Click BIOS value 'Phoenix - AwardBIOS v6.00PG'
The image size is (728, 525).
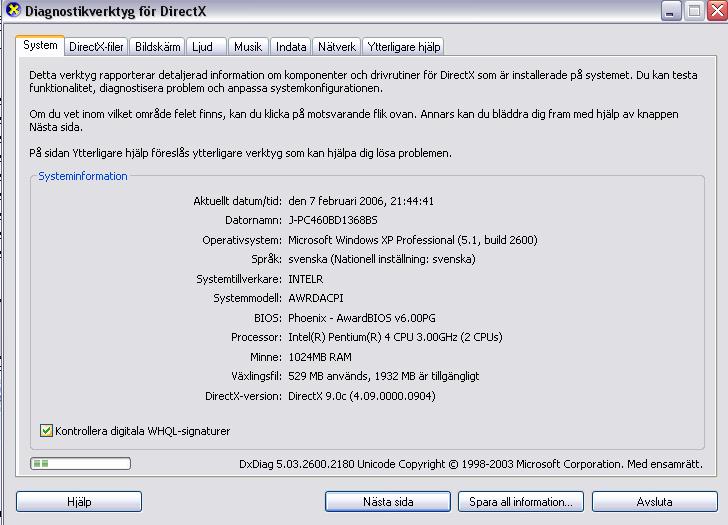[362, 318]
